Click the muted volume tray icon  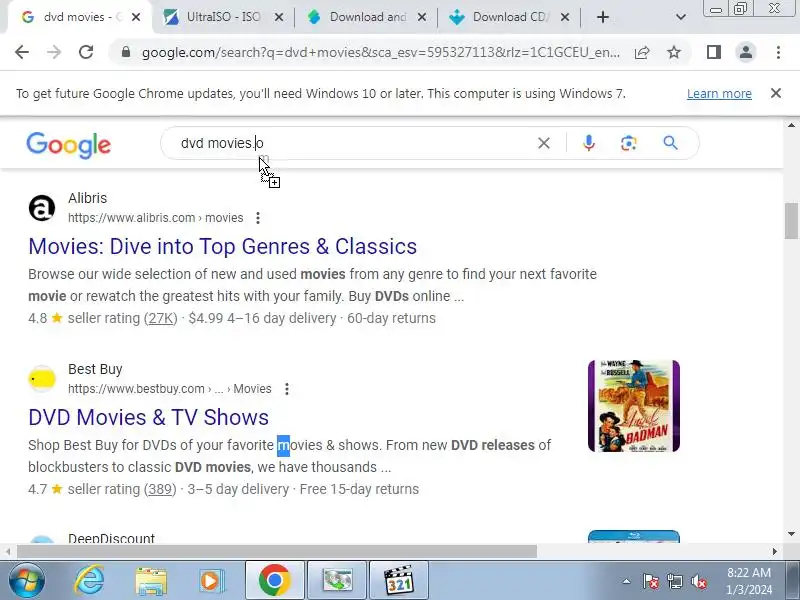698,581
